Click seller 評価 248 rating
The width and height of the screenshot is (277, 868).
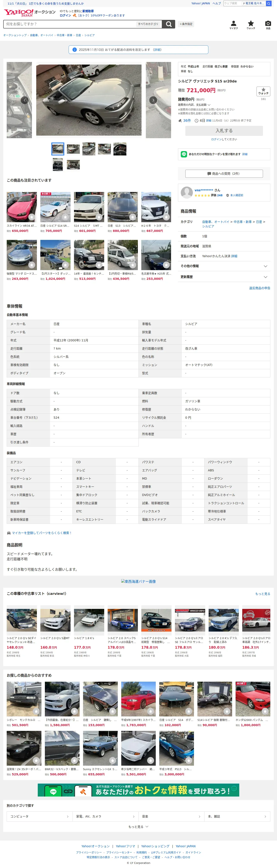point(216,195)
